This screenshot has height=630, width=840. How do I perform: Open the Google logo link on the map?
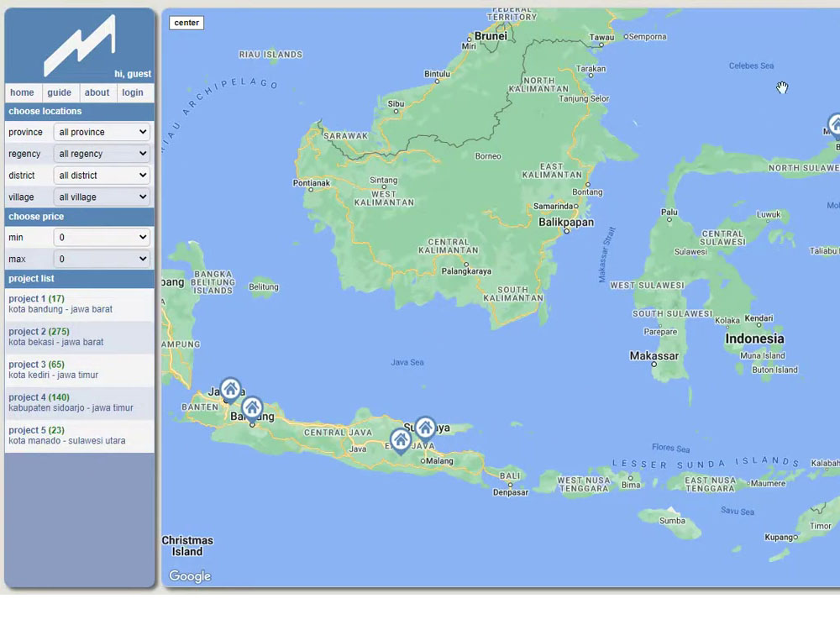[x=190, y=576]
